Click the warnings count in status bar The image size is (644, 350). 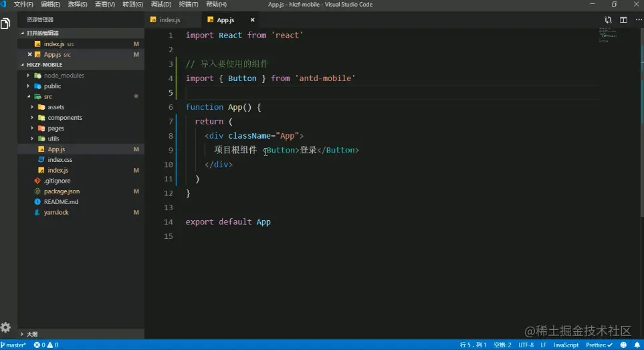click(x=53, y=345)
